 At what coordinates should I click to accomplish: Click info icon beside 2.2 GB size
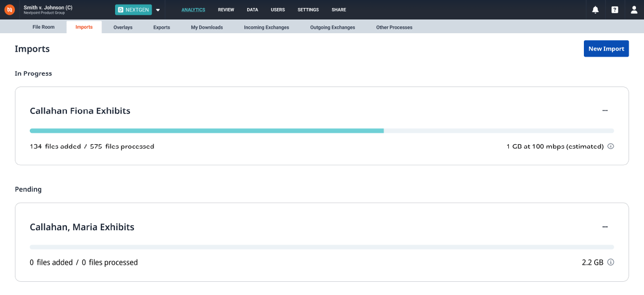(611, 263)
